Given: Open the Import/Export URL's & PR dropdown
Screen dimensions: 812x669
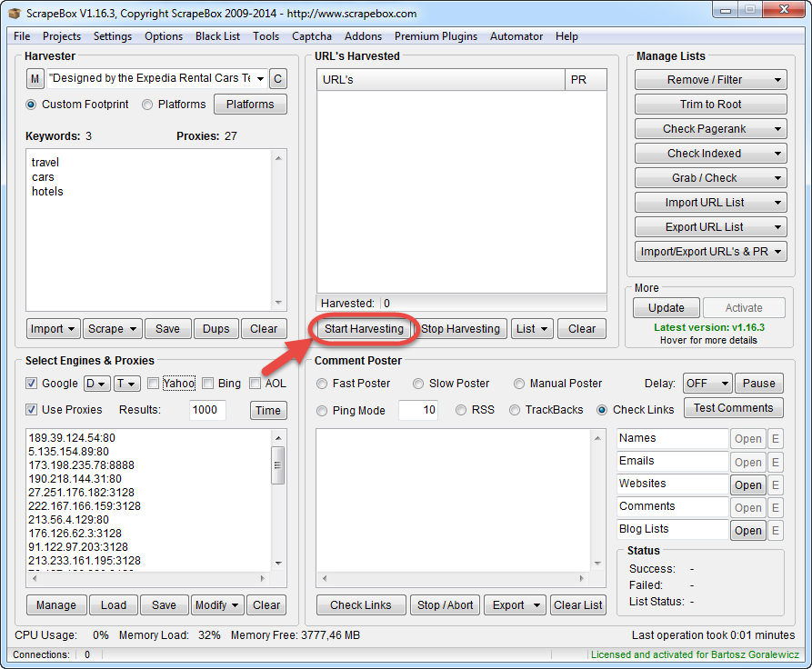Looking at the screenshot, I should pyautogui.click(x=710, y=252).
